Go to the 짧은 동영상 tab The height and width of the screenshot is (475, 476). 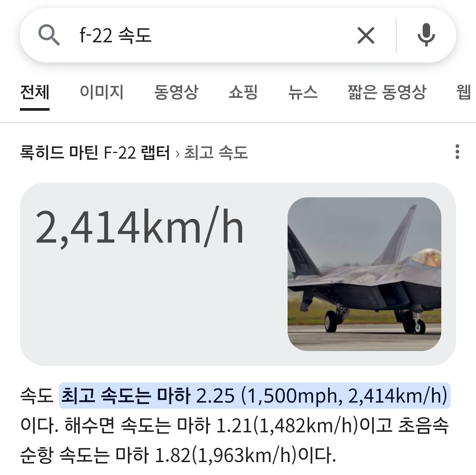pos(387,92)
